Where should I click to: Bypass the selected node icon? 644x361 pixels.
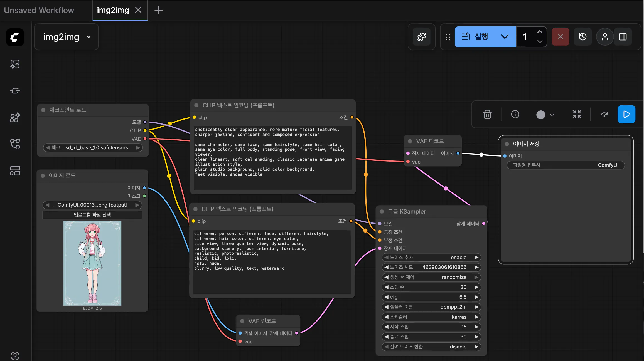604,114
